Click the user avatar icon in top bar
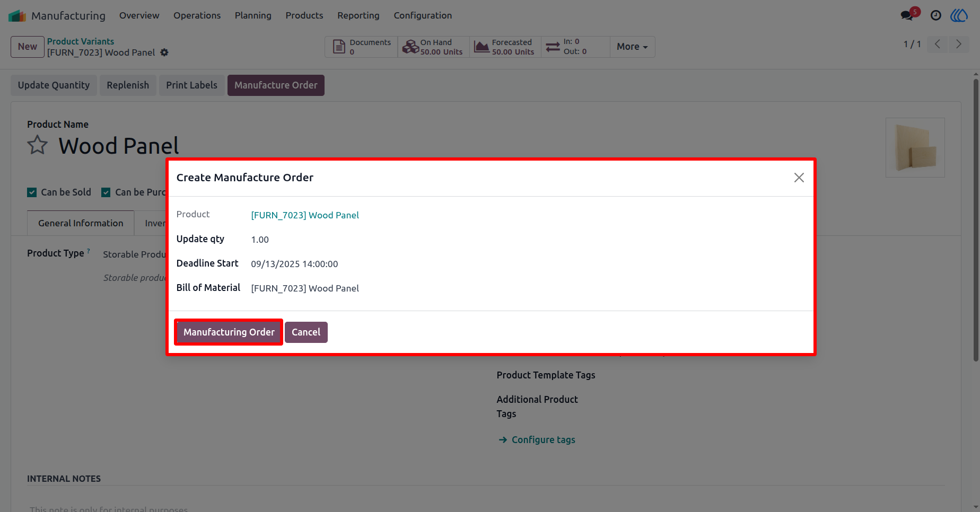This screenshot has height=512, width=980. pyautogui.click(x=959, y=15)
